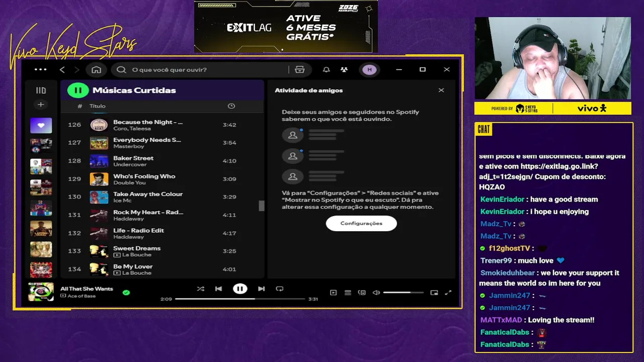Pause the current song in player bar
The image size is (644, 362).
tap(240, 289)
